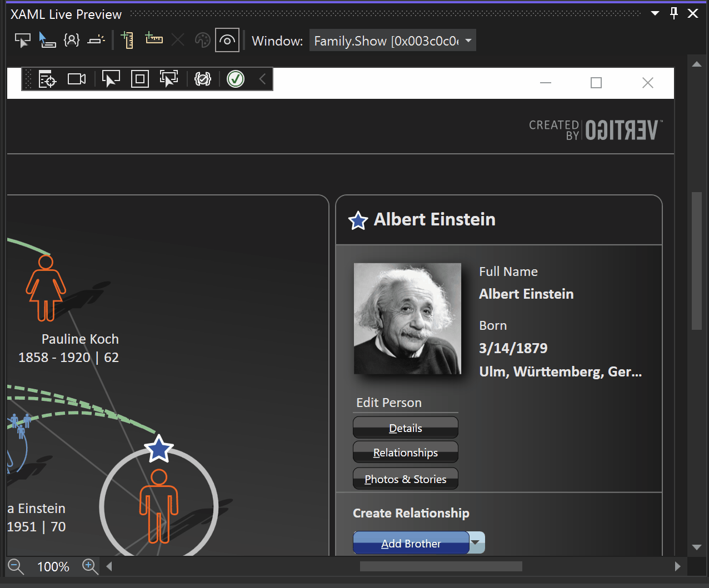Activate the select element tool in toolbar
The image size is (709, 588).
coord(23,41)
